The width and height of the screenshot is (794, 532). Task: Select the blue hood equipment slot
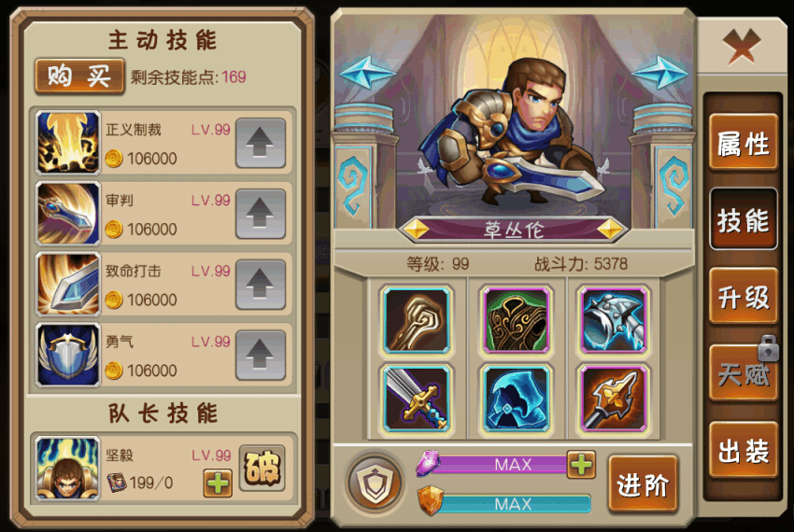[x=516, y=399]
